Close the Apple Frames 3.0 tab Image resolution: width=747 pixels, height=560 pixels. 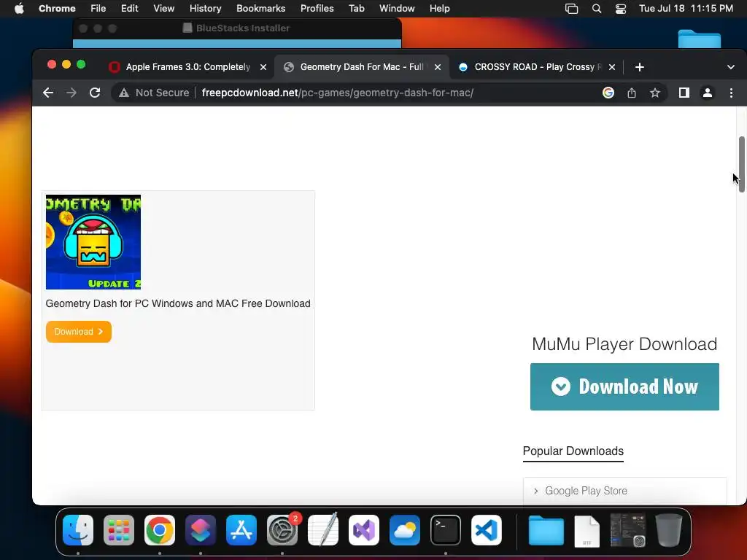click(x=263, y=67)
